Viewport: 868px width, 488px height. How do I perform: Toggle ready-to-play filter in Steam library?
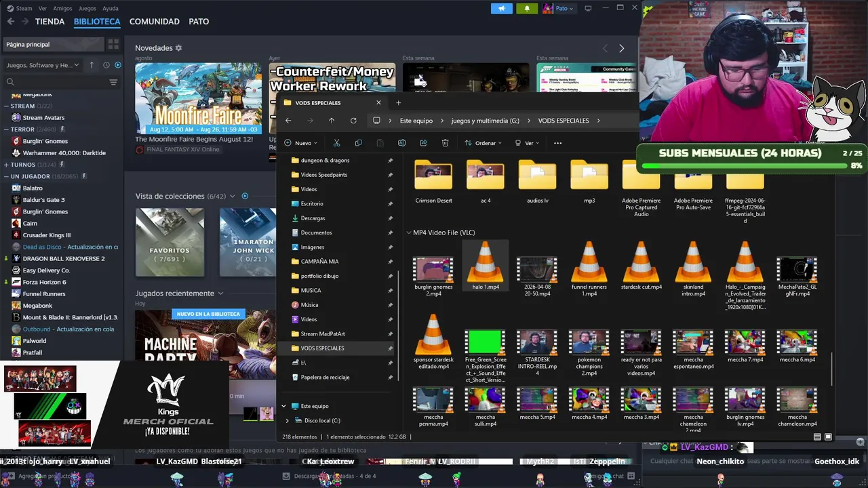pyautogui.click(x=118, y=65)
